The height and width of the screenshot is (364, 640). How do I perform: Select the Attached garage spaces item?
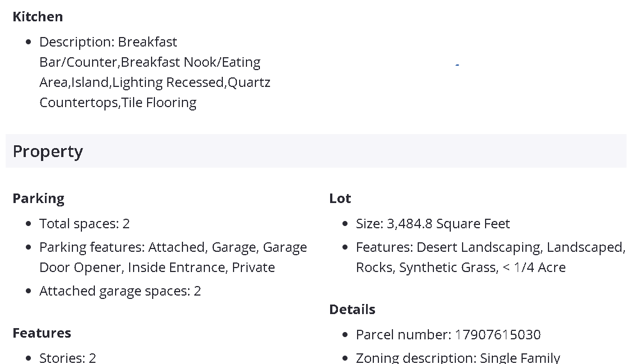point(120,291)
